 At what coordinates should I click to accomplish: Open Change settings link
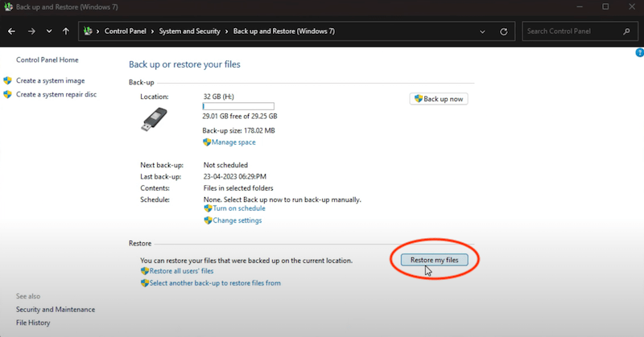tap(237, 220)
